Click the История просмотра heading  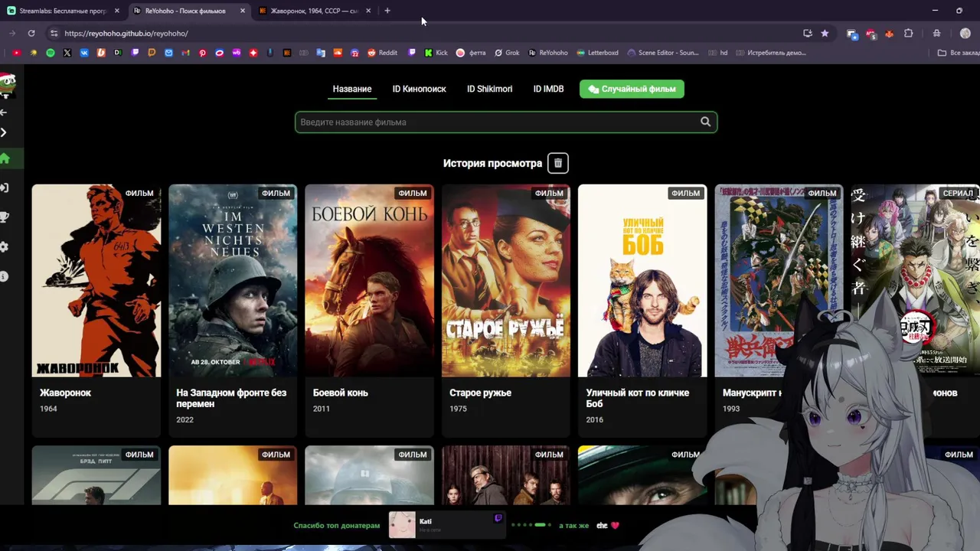click(492, 163)
